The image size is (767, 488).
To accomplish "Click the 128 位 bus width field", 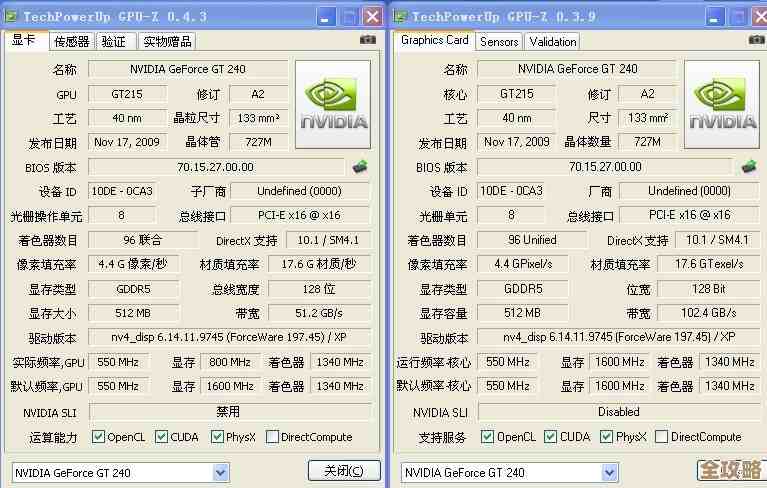I will pos(319,289).
